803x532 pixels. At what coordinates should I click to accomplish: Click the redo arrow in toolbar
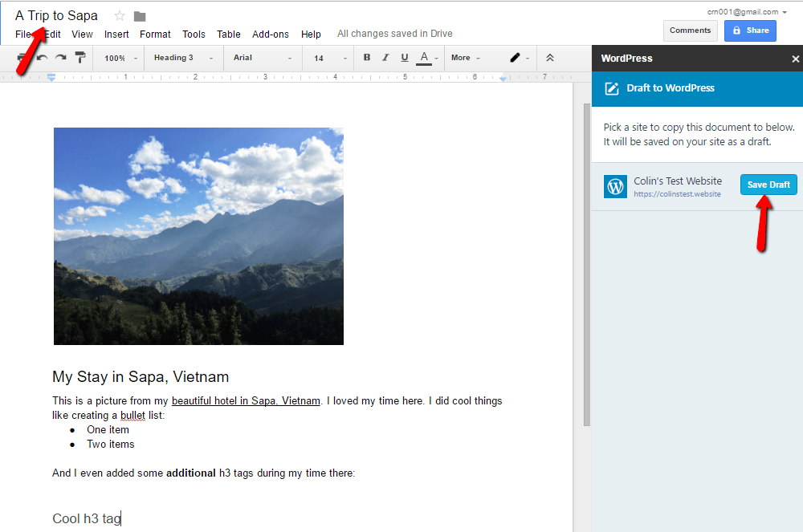tap(60, 58)
